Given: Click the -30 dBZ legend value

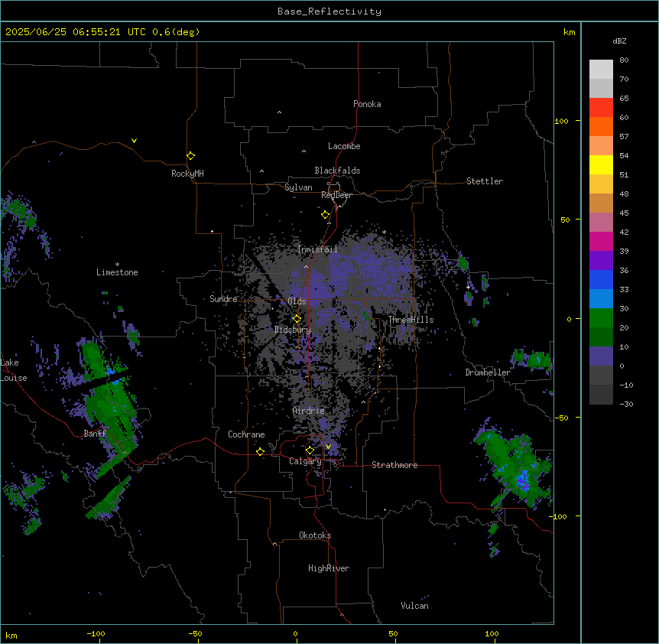Looking at the screenshot, I should coord(626,405).
